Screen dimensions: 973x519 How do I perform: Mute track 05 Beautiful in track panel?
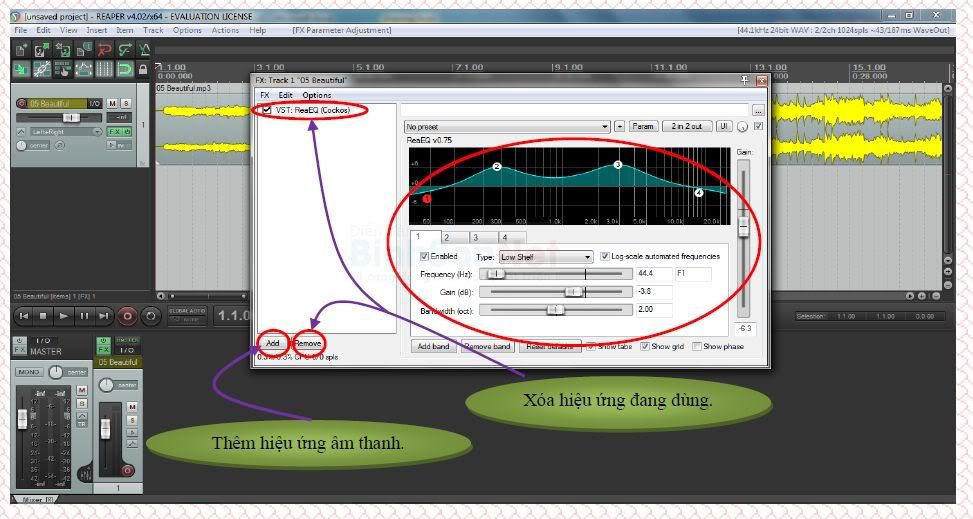(x=112, y=104)
